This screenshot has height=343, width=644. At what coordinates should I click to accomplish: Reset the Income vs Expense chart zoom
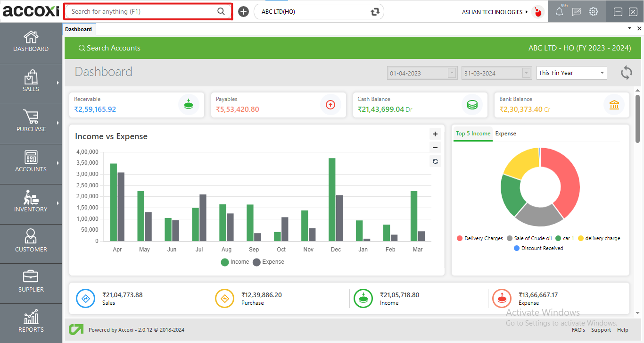435,161
